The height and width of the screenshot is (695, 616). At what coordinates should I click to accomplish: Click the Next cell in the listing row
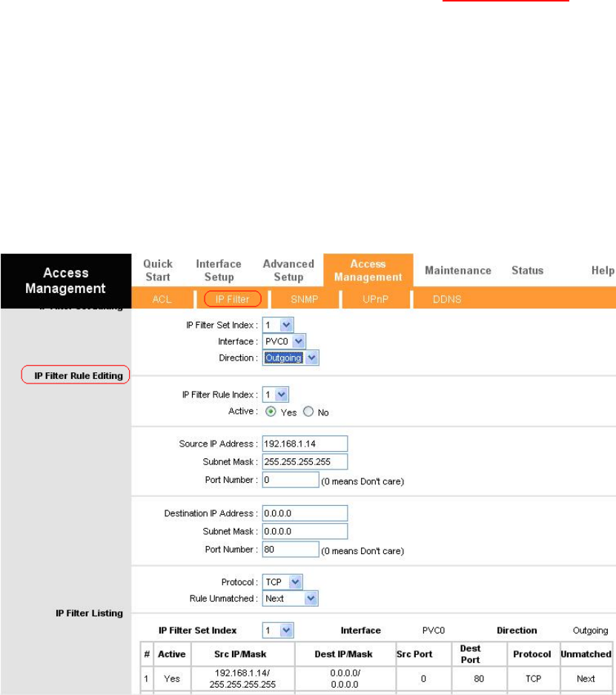click(x=586, y=679)
